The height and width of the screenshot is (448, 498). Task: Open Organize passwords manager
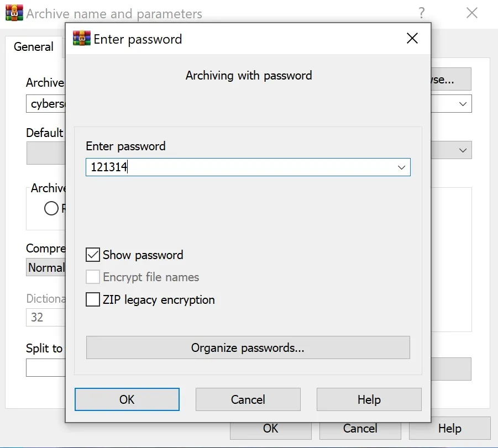click(x=248, y=347)
